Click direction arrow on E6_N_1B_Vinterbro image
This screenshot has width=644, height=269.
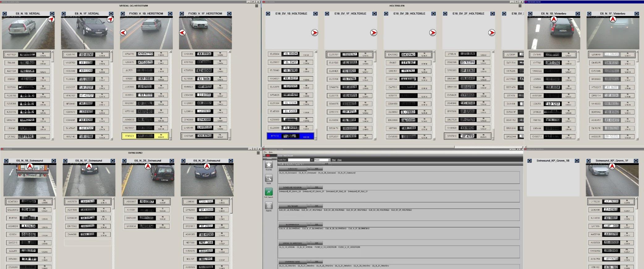pos(554,19)
